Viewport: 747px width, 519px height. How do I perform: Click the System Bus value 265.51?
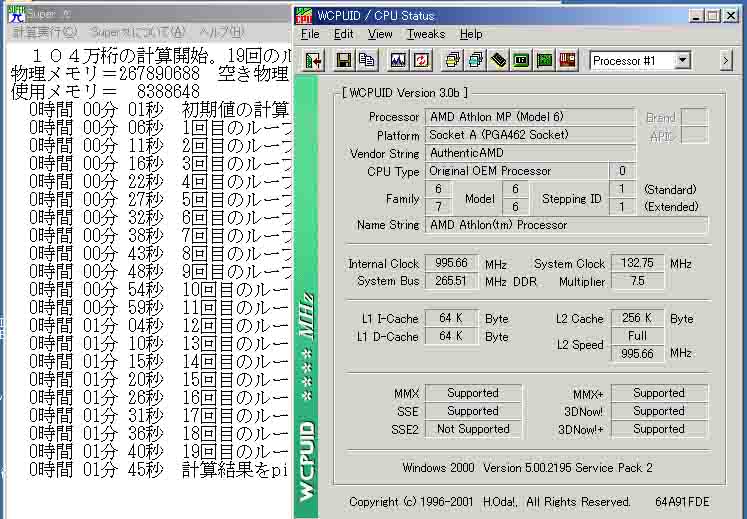coord(451,281)
